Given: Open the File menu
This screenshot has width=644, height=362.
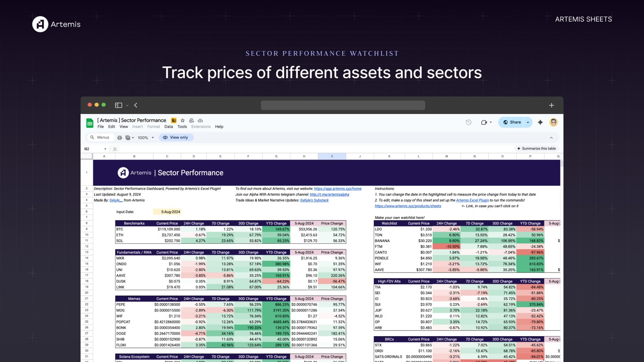Looking at the screenshot, I should (100, 127).
